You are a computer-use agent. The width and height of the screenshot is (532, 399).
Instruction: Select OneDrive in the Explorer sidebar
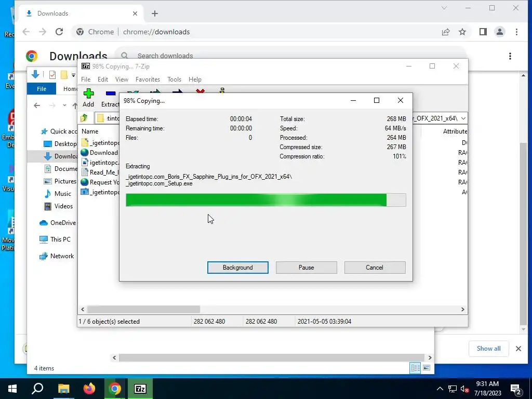(x=57, y=223)
